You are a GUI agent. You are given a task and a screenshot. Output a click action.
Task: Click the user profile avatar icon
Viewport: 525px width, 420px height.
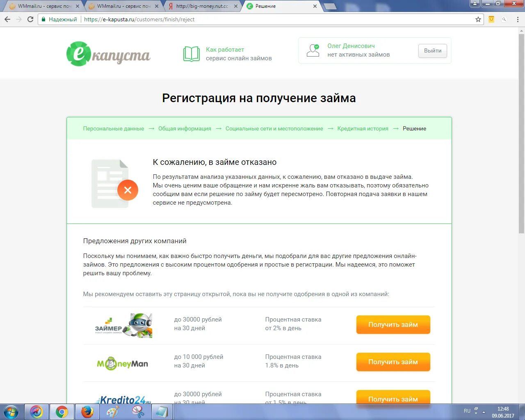tap(313, 50)
